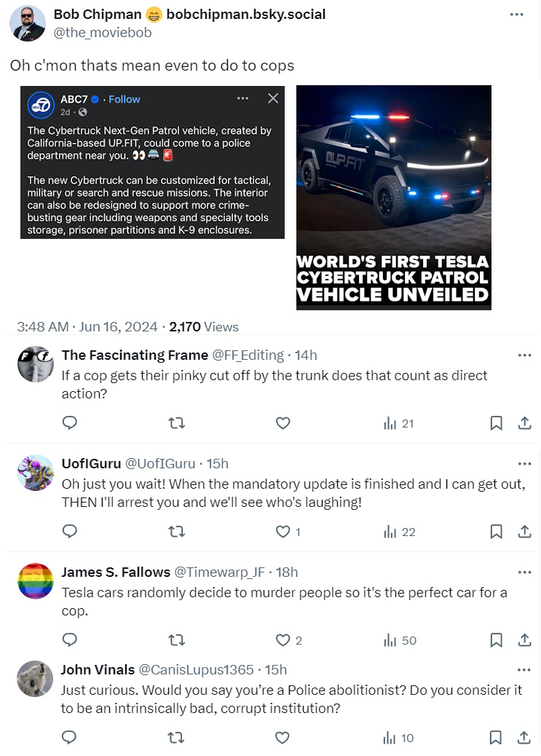Reply to UofIGuru's tweet
Viewport: 541px width, 756px height.
(70, 532)
